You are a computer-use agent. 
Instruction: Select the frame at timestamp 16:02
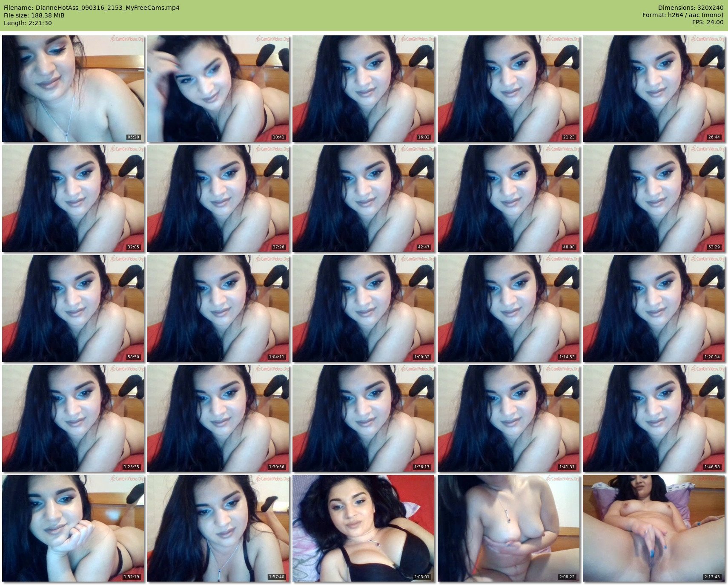click(x=364, y=89)
